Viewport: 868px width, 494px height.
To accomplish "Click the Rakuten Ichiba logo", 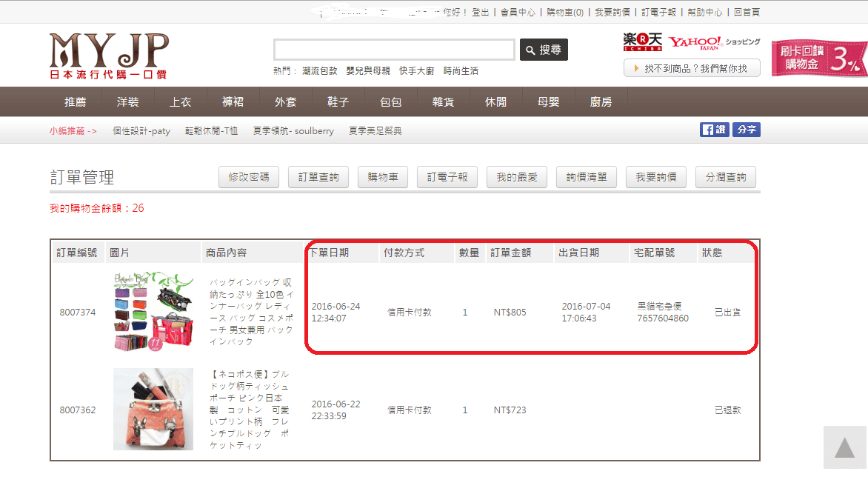I will click(x=641, y=42).
